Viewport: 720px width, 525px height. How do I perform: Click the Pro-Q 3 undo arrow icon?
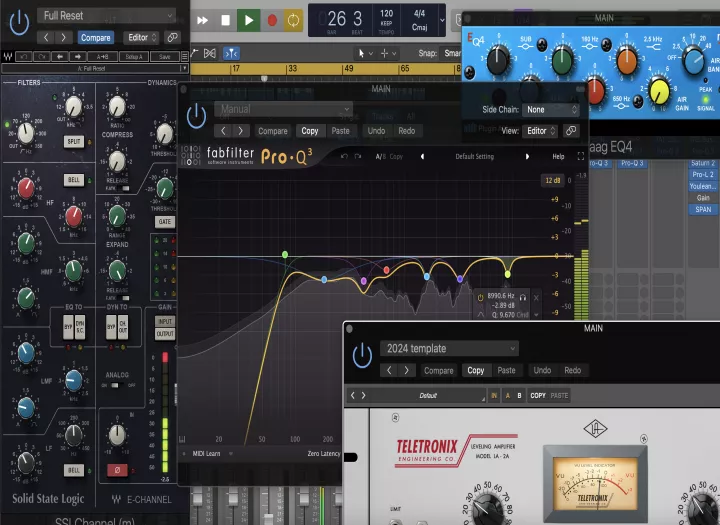point(344,157)
